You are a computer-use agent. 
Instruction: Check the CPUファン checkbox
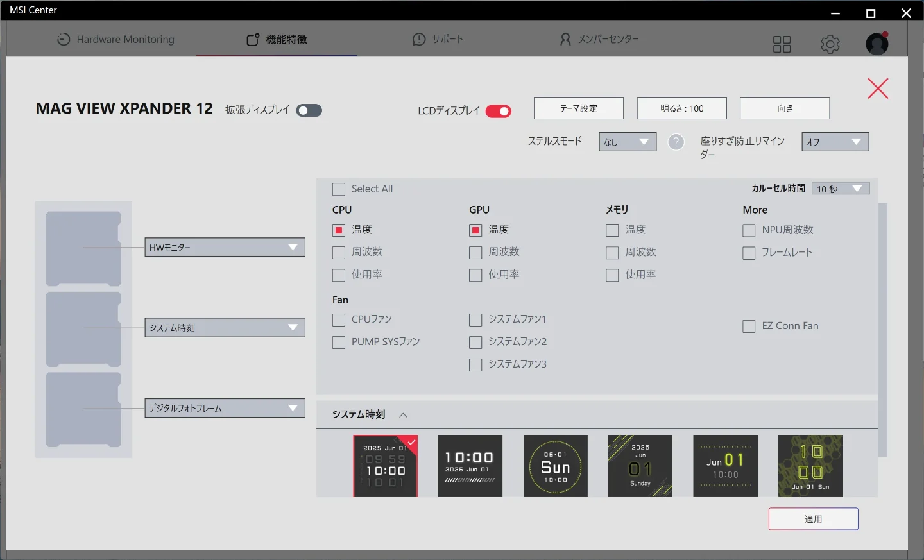pos(339,319)
